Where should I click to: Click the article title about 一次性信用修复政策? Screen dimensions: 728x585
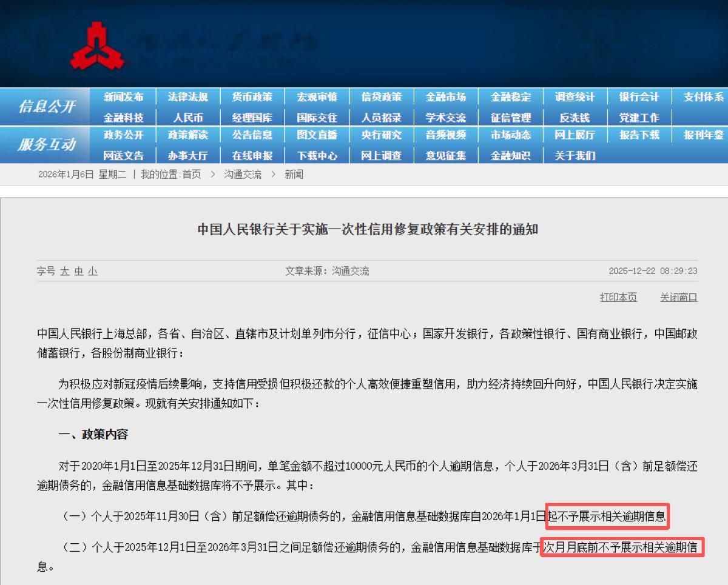coord(367,230)
